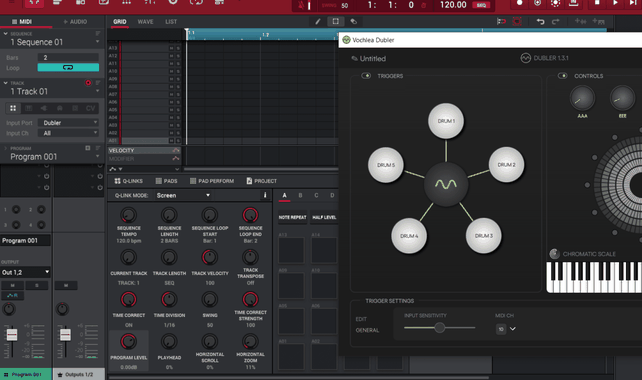
Task: Click the red auto-scroll icon in grid toolbar
Action: (517, 21)
